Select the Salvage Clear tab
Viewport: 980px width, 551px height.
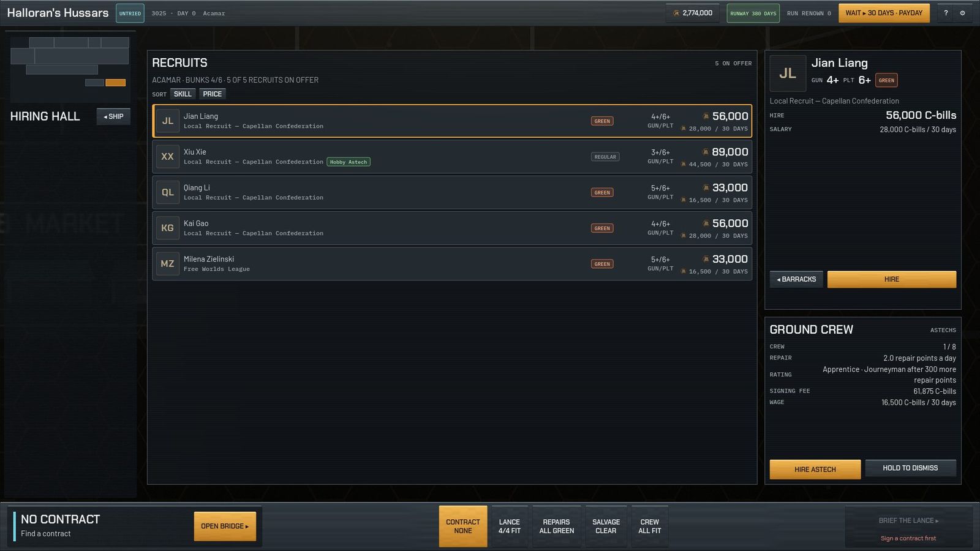(x=606, y=527)
